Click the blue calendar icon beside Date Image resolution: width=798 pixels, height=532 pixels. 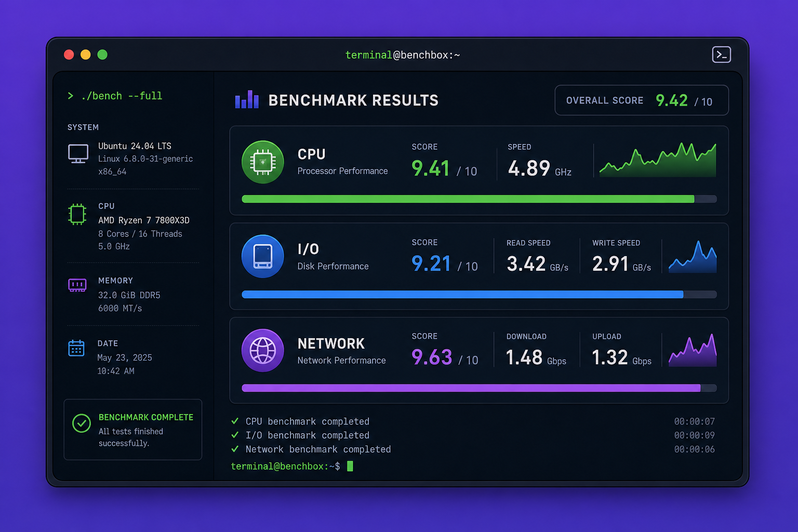click(x=76, y=348)
